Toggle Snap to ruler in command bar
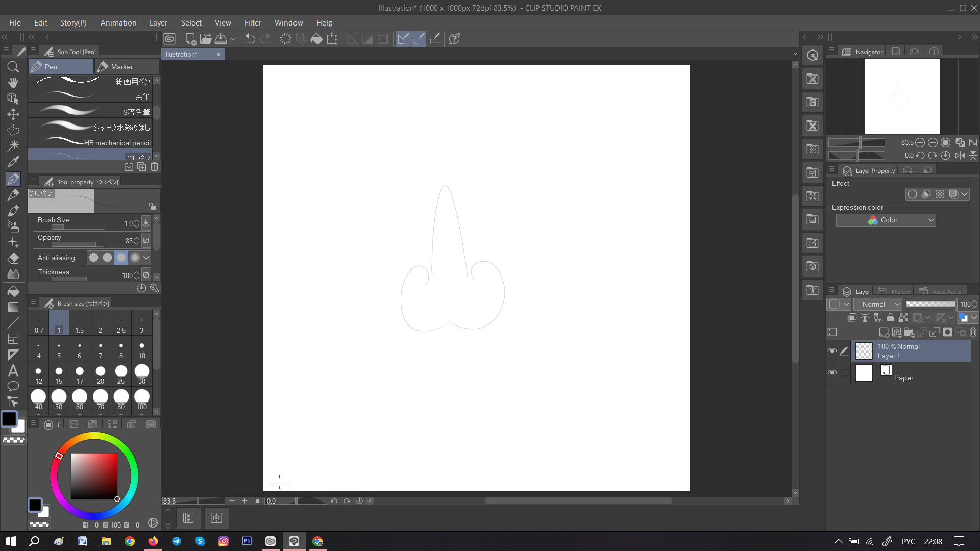This screenshot has width=980, height=551. pos(403,39)
